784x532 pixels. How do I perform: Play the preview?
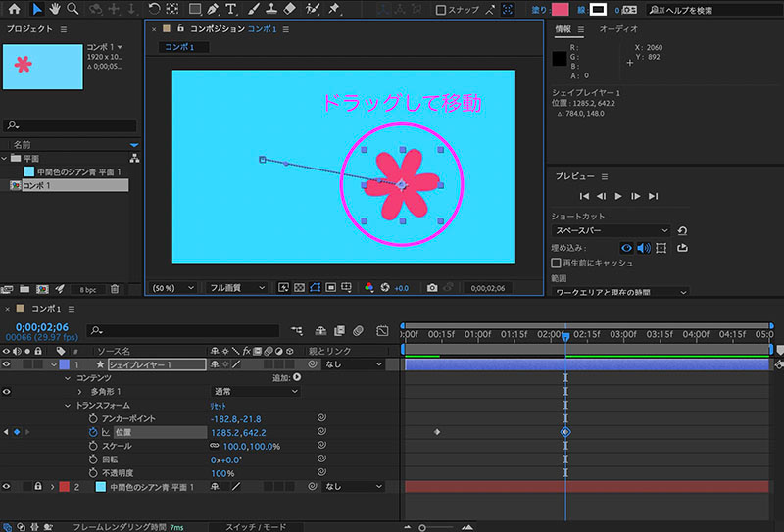tap(618, 196)
